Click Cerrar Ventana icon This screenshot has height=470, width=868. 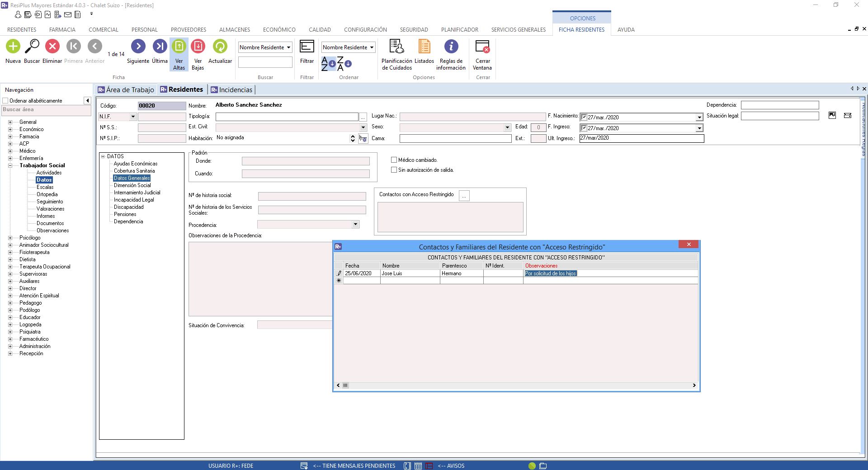(x=482, y=46)
